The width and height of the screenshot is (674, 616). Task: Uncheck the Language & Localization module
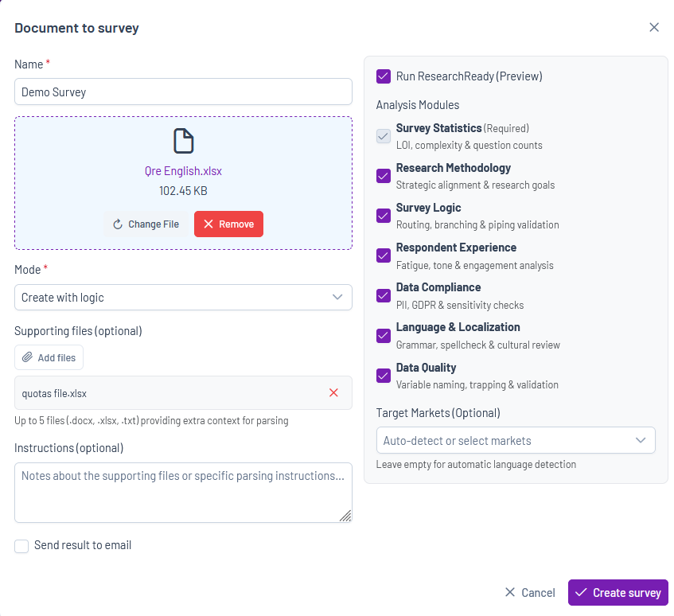[x=384, y=335]
